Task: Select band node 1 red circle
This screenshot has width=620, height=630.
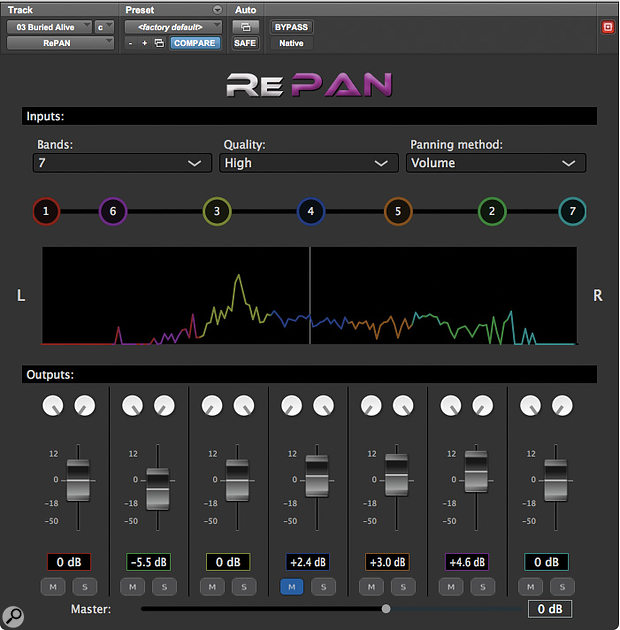Action: click(x=46, y=211)
